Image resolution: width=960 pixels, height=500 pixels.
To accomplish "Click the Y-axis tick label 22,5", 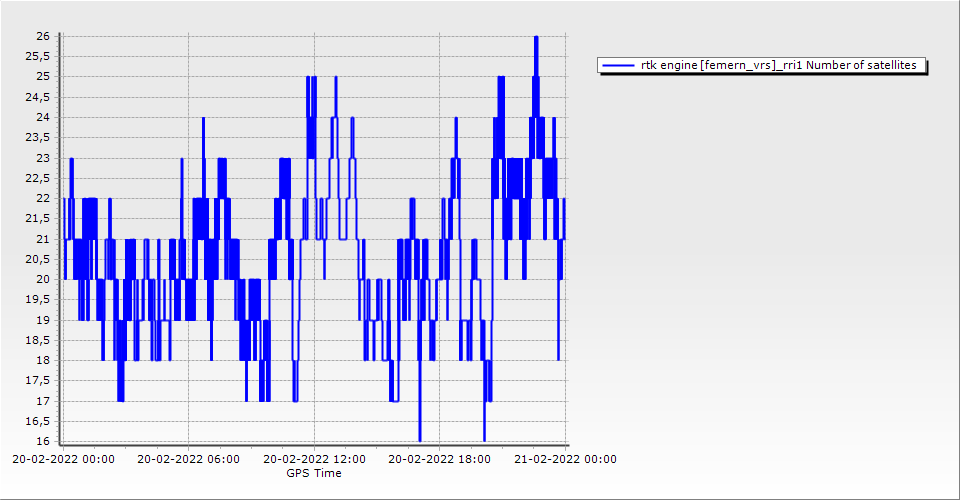I will 37,178.
